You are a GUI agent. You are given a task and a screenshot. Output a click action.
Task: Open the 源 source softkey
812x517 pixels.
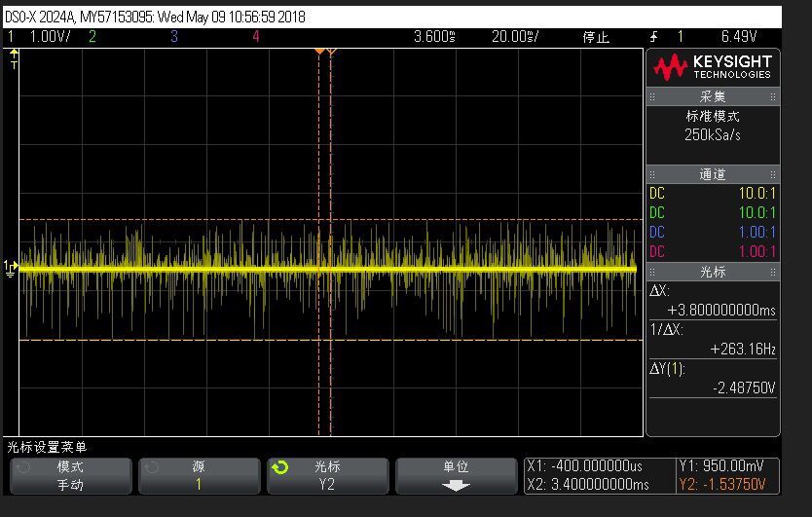(x=199, y=475)
